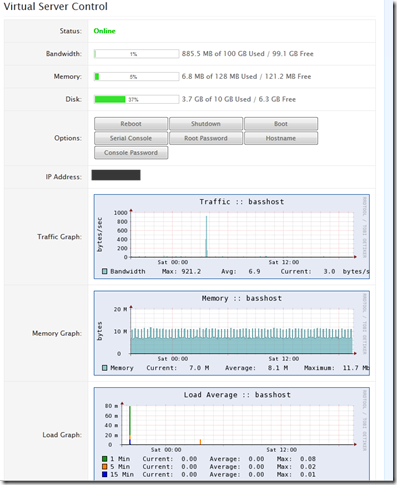Click the Boot button
This screenshot has width=397, height=485.
click(x=281, y=124)
